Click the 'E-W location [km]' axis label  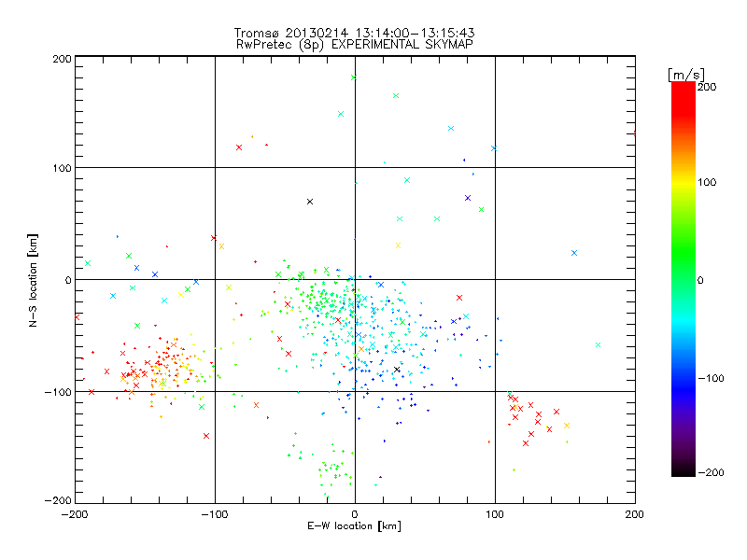[x=354, y=526]
